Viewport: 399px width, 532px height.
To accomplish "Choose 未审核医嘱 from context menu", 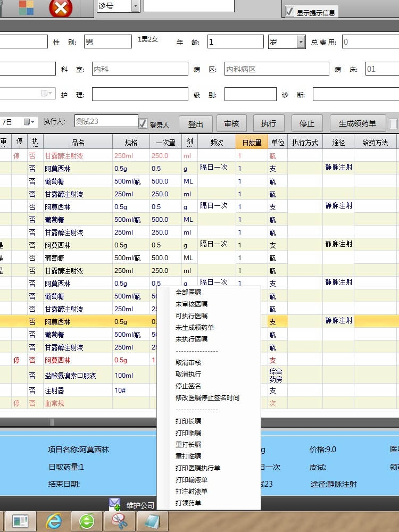I will pyautogui.click(x=192, y=304).
